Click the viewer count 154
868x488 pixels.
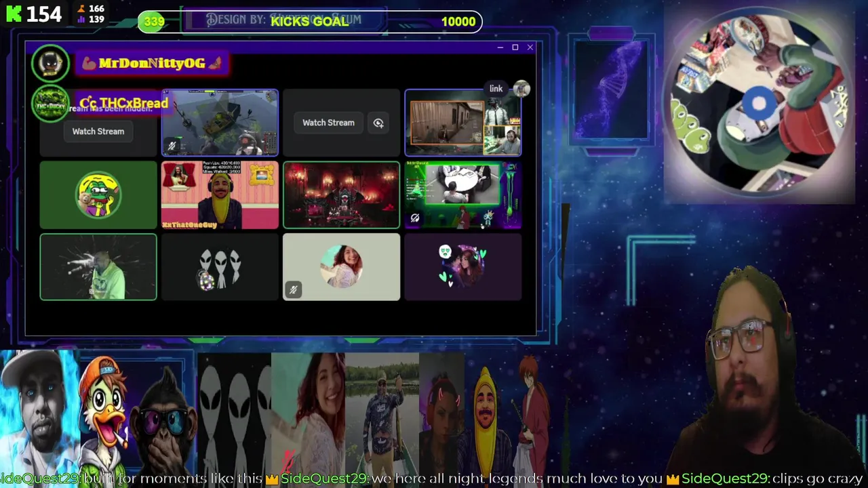tap(44, 14)
